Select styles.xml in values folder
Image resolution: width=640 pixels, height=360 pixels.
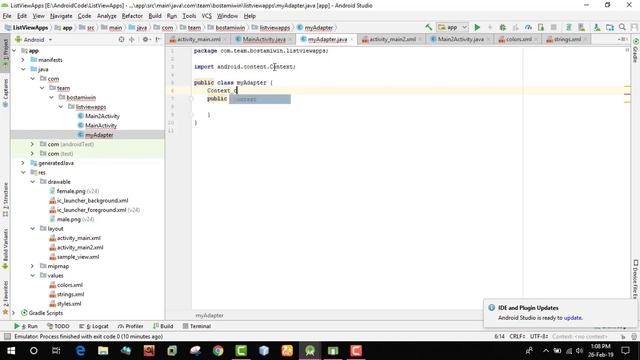(x=69, y=304)
